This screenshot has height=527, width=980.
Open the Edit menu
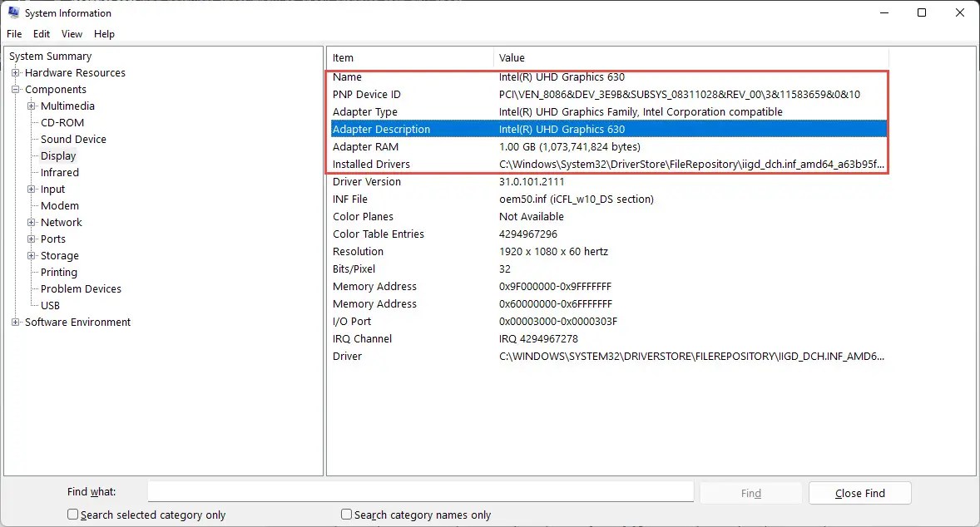pos(42,34)
